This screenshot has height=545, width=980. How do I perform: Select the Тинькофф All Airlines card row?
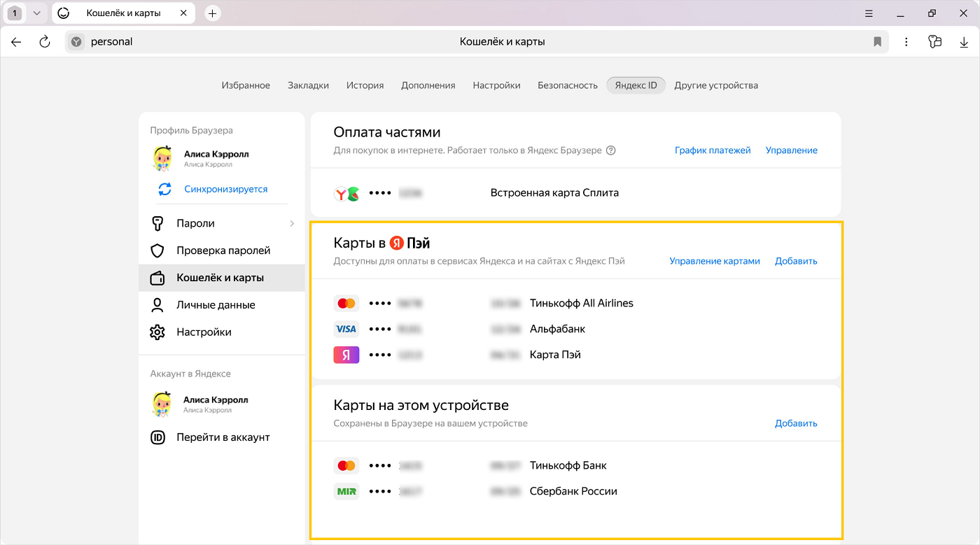pos(581,304)
